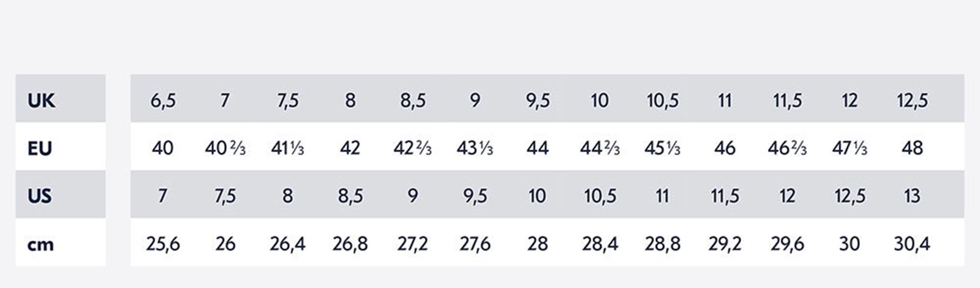This screenshot has width=980, height=288.
Task: Select UK size 12,5 cell
Action: (912, 100)
